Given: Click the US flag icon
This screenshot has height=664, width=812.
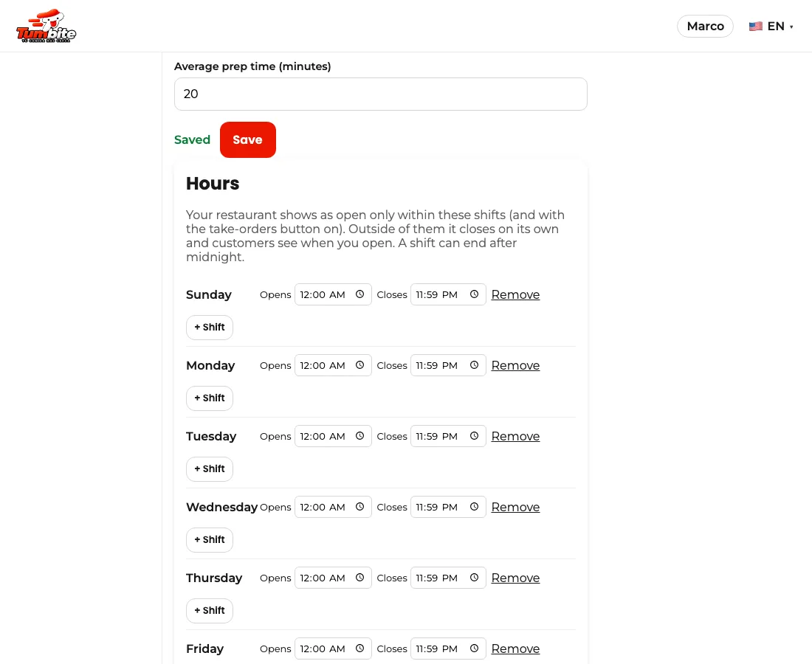Looking at the screenshot, I should pyautogui.click(x=756, y=27).
